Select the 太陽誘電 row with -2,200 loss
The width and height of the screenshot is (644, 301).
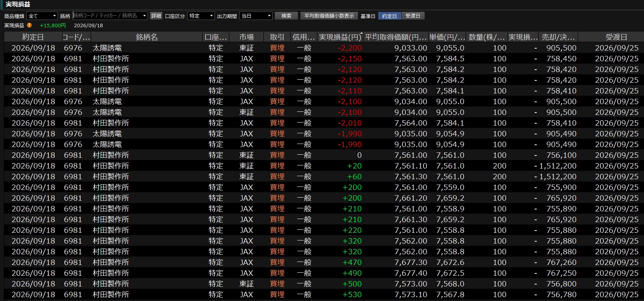pyautogui.click(x=324, y=48)
